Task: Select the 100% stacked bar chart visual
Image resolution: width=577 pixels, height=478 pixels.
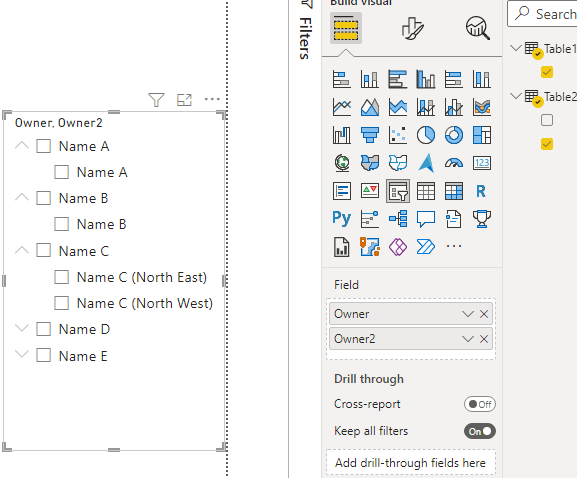Action: [454, 79]
